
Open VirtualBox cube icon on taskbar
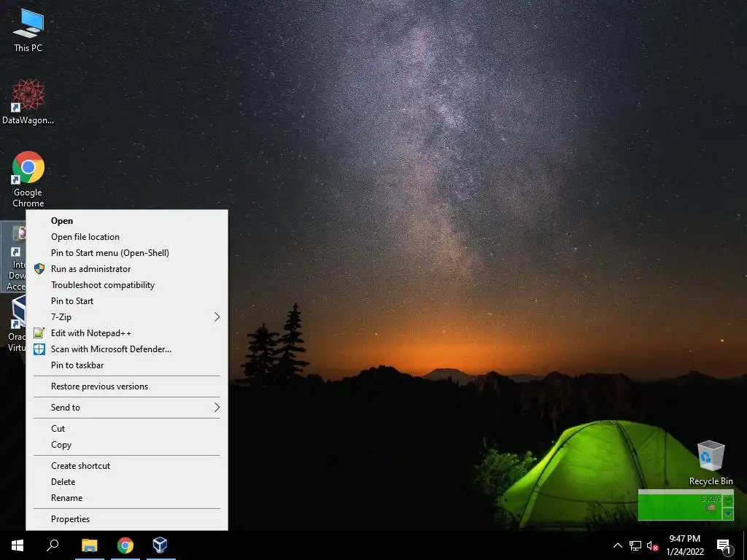[160, 545]
